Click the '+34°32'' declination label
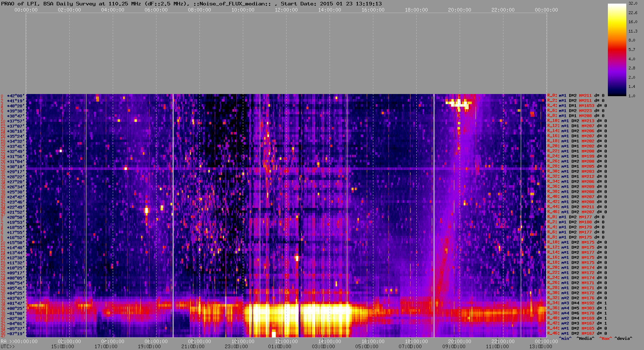 pyautogui.click(x=16, y=141)
